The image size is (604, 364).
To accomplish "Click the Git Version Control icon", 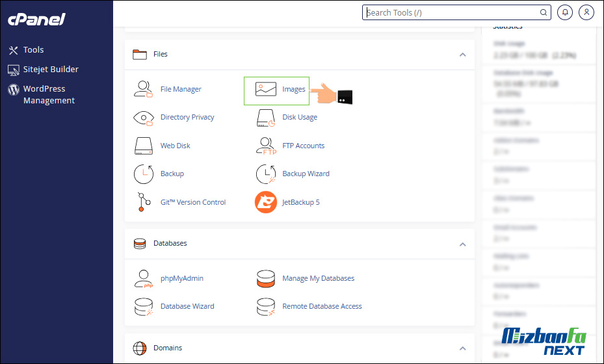I will (144, 202).
